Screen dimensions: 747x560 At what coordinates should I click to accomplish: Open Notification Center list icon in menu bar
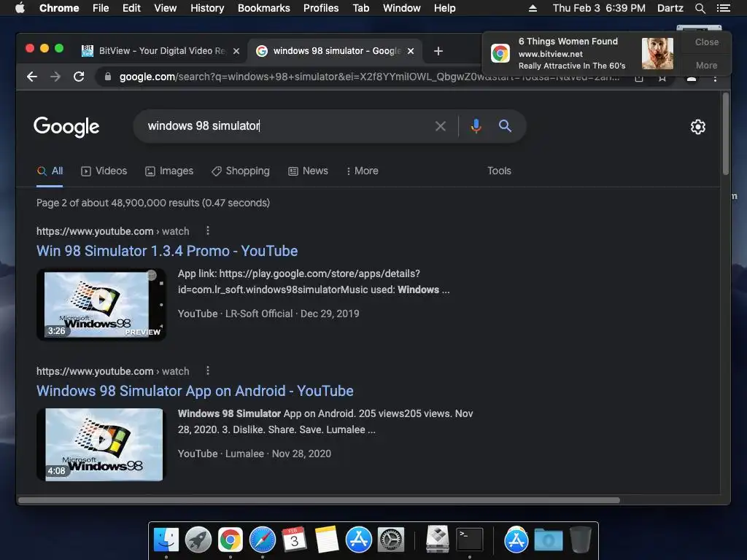click(723, 8)
